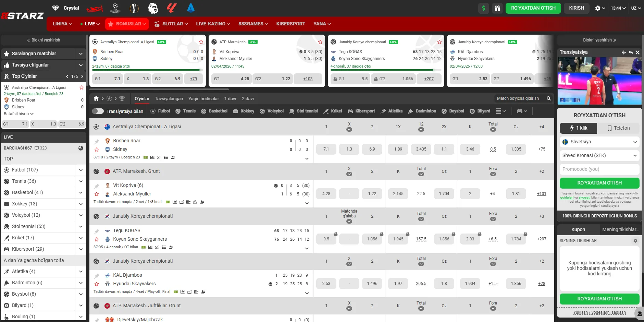Click RO'YXATDAN O'TISH in the top bar

tap(533, 8)
